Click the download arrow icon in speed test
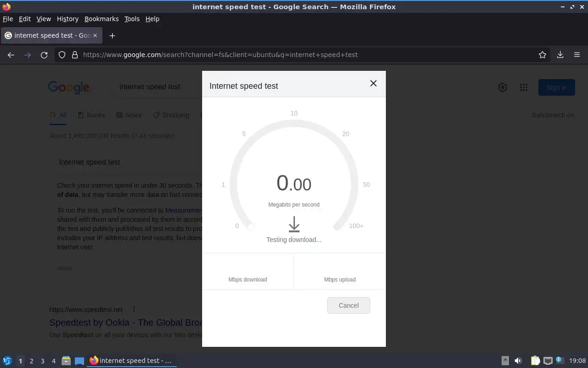 pos(294,224)
